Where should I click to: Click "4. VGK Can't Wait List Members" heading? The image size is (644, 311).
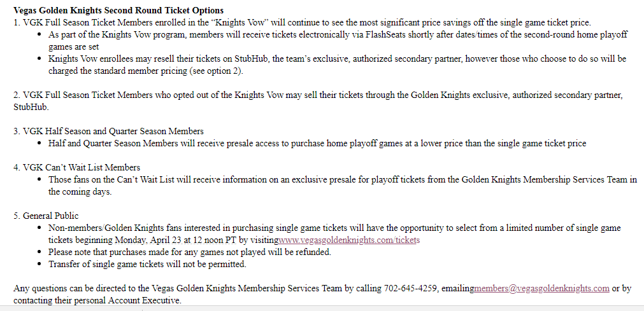(77, 167)
